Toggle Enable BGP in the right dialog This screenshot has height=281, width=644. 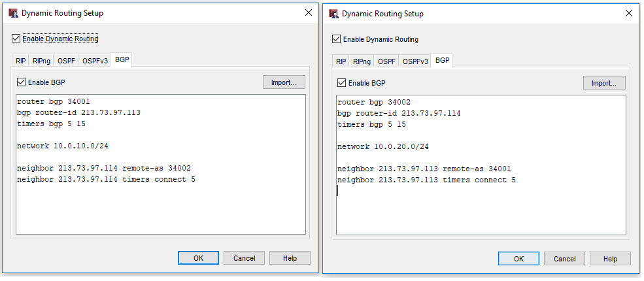coord(342,83)
